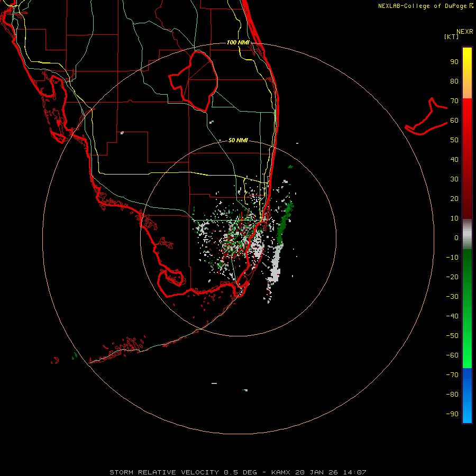Viewport: 476px width, 476px height.
Task: Click the 50 NMI range ring label
Action: point(238,140)
